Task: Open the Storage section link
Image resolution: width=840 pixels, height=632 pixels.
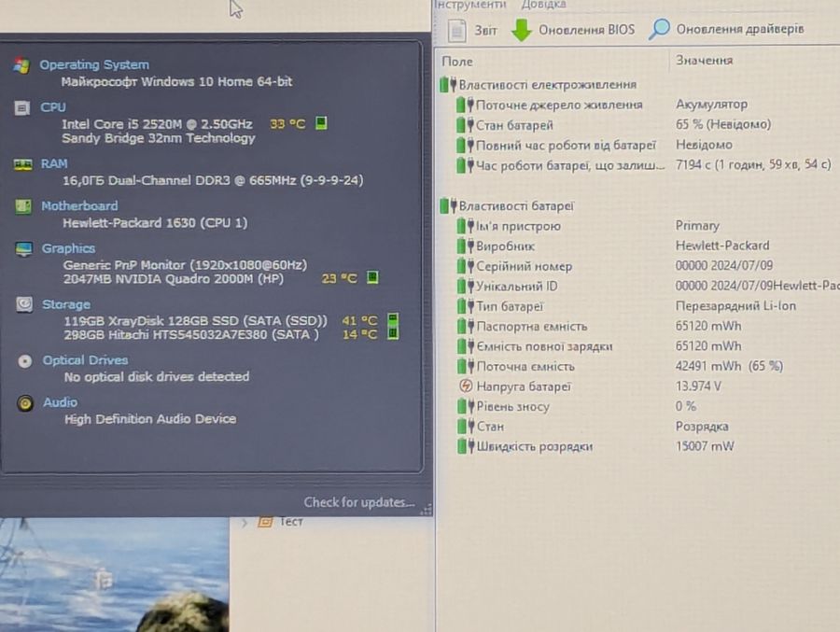Action: point(66,304)
